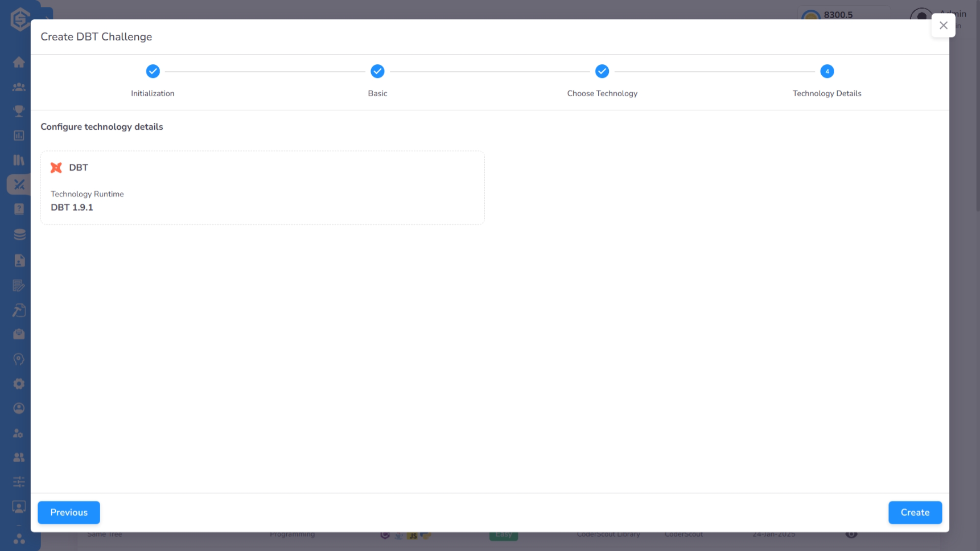Image resolution: width=980 pixels, height=551 pixels.
Task: Open the library books sidebar icon
Action: pos(19,160)
